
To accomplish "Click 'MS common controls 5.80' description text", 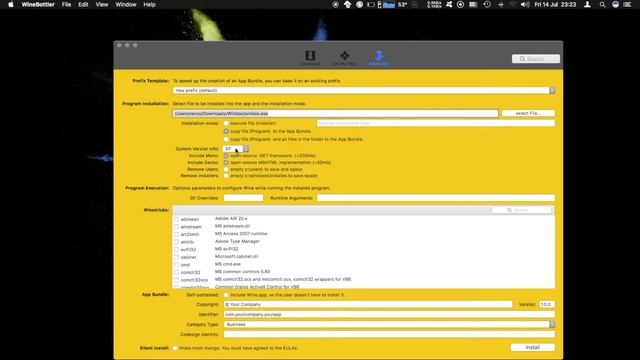I will pos(242,271).
